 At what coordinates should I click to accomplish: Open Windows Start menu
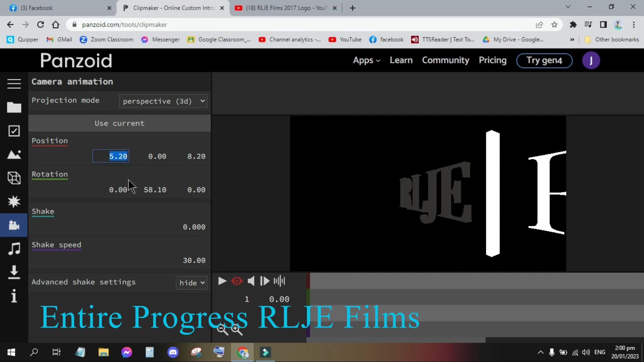tap(11, 352)
